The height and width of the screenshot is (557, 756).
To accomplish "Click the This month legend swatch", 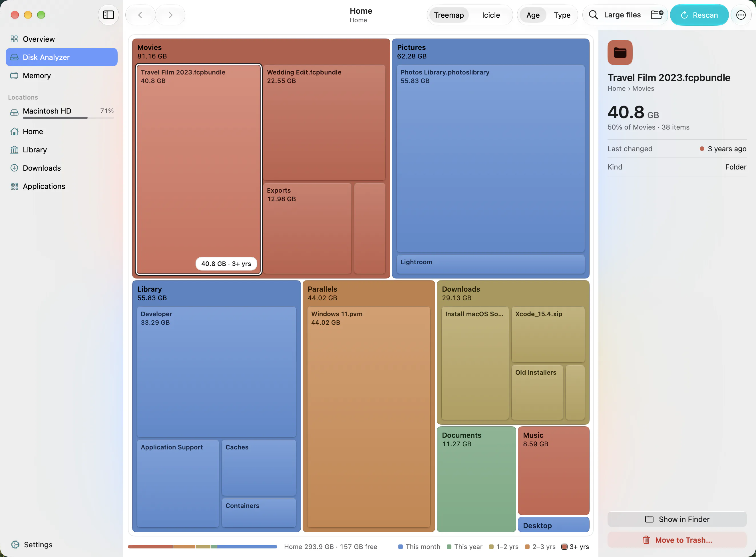I will coord(401,546).
